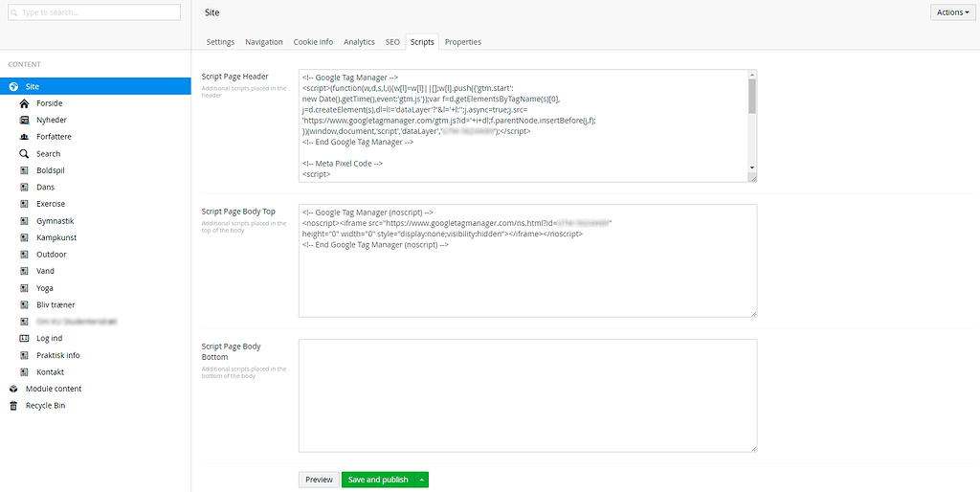The image size is (980, 492).
Task: Click the page icon beside Gymnastik
Action: [x=24, y=221]
